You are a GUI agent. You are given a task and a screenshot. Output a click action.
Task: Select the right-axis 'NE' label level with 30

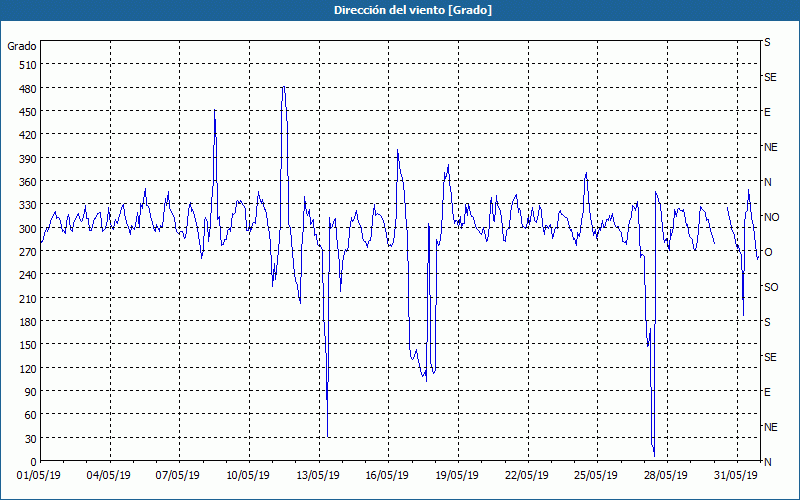(x=770, y=427)
